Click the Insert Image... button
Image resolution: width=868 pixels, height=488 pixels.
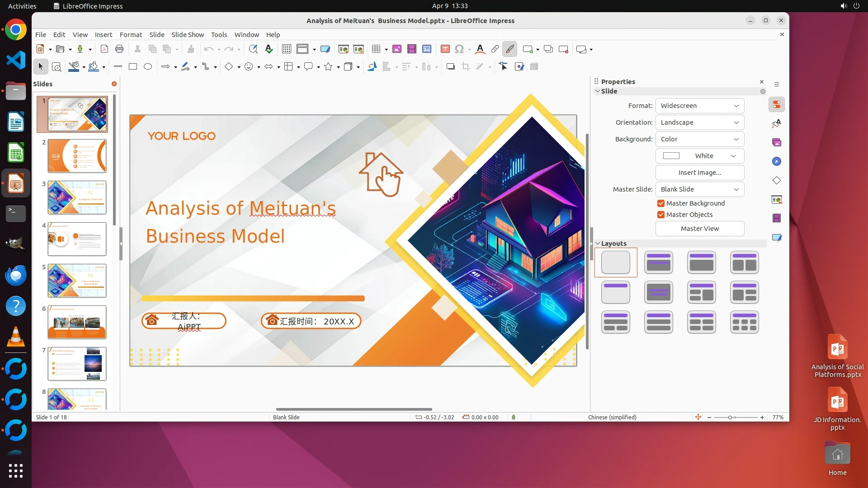coord(699,173)
